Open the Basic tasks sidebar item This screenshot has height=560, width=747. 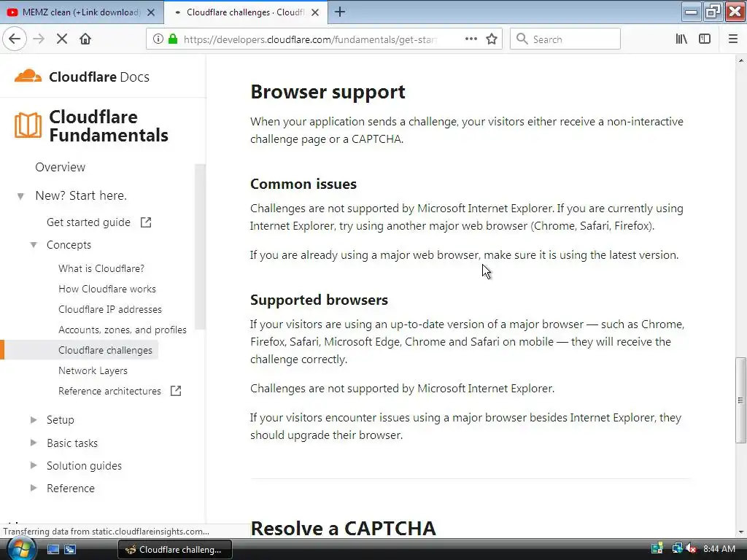coord(72,443)
